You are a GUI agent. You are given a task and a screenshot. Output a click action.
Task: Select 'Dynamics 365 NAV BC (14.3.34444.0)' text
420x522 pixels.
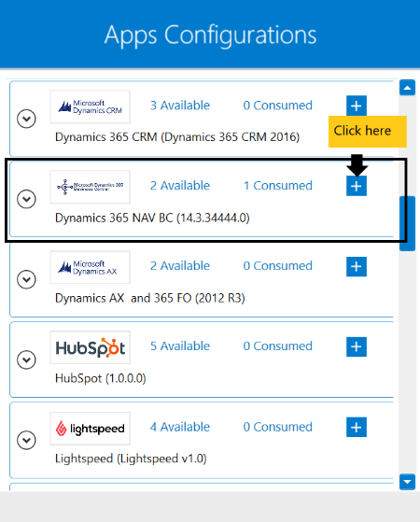(x=152, y=219)
